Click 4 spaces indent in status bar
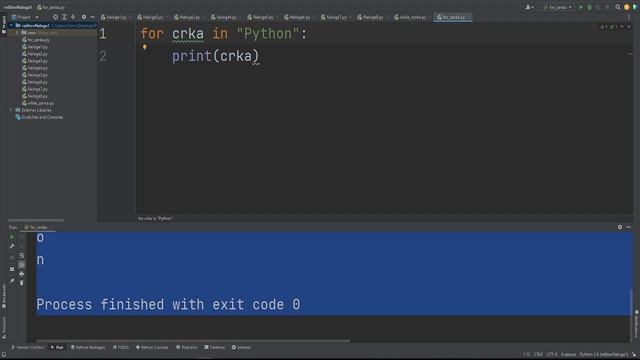This screenshot has height=360, width=640. [x=568, y=354]
